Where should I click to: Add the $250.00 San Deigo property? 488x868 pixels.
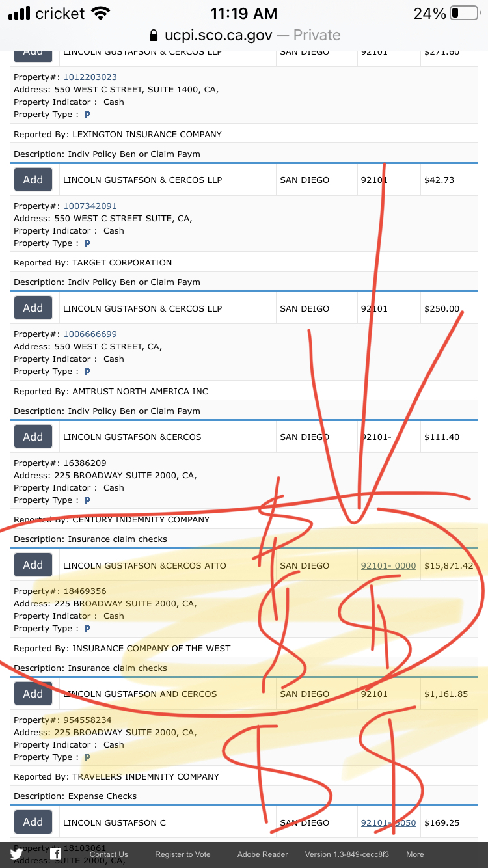tap(33, 308)
